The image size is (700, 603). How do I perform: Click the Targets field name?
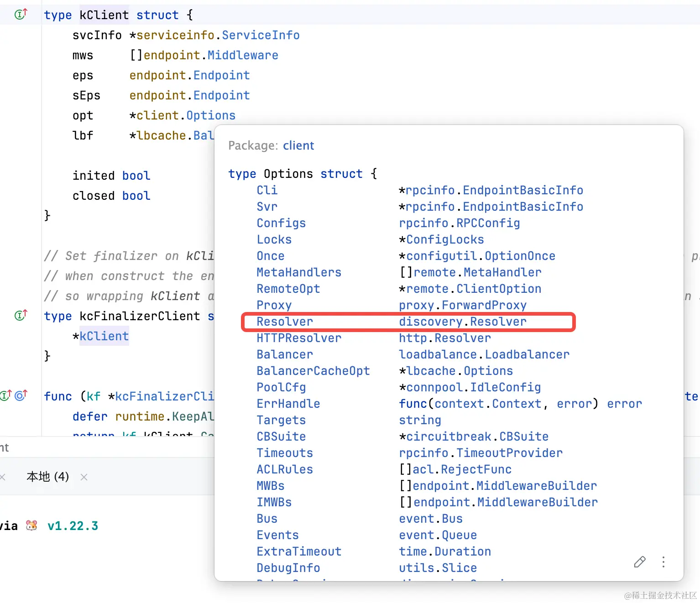click(x=281, y=420)
